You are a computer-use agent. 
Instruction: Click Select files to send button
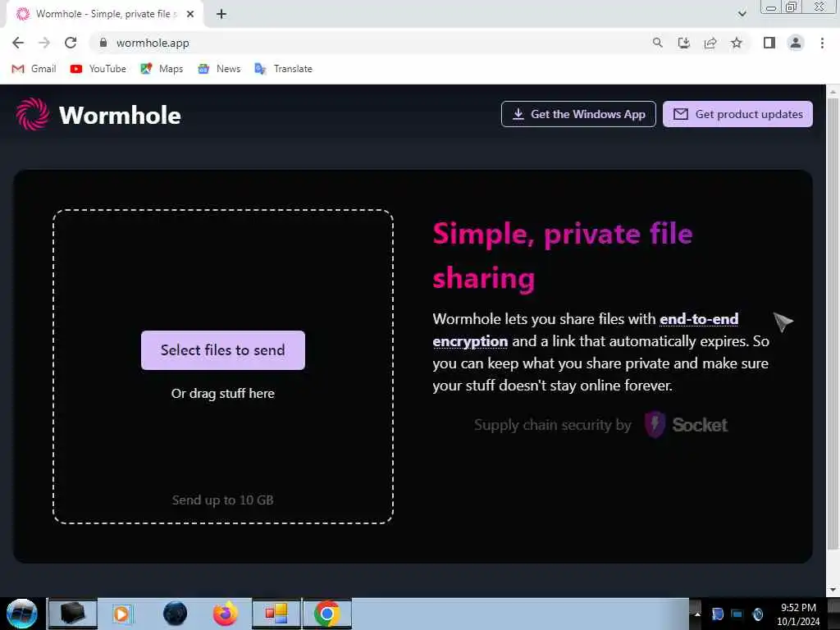[x=223, y=349]
